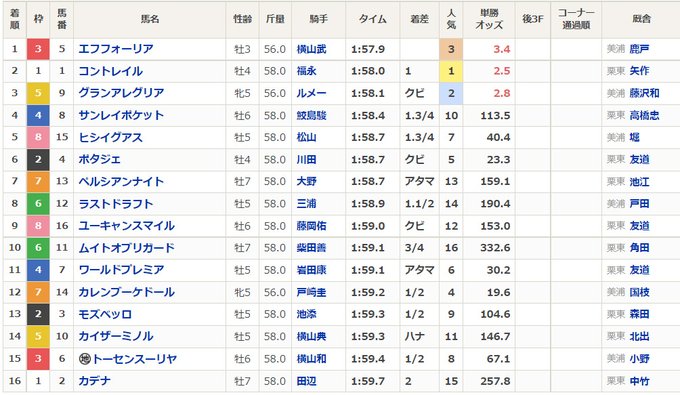Open horse page for コントレイル
680x395 pixels.
tap(111, 71)
